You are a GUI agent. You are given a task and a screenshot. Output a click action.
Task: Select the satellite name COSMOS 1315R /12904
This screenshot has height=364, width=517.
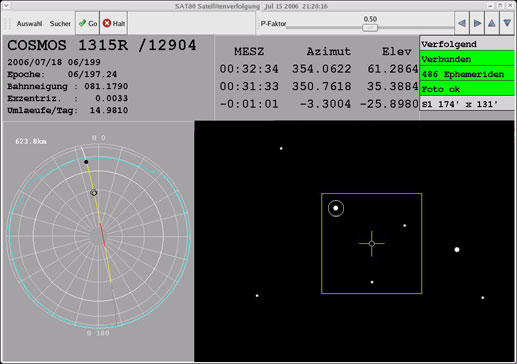point(102,45)
